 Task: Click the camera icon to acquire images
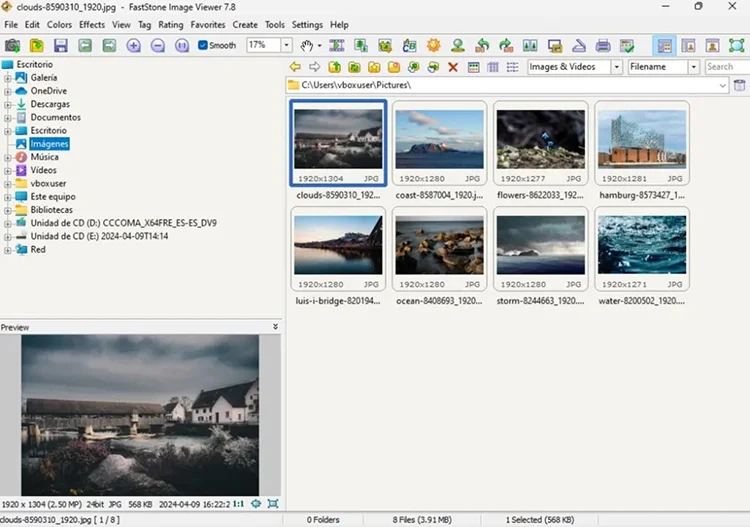[12, 45]
